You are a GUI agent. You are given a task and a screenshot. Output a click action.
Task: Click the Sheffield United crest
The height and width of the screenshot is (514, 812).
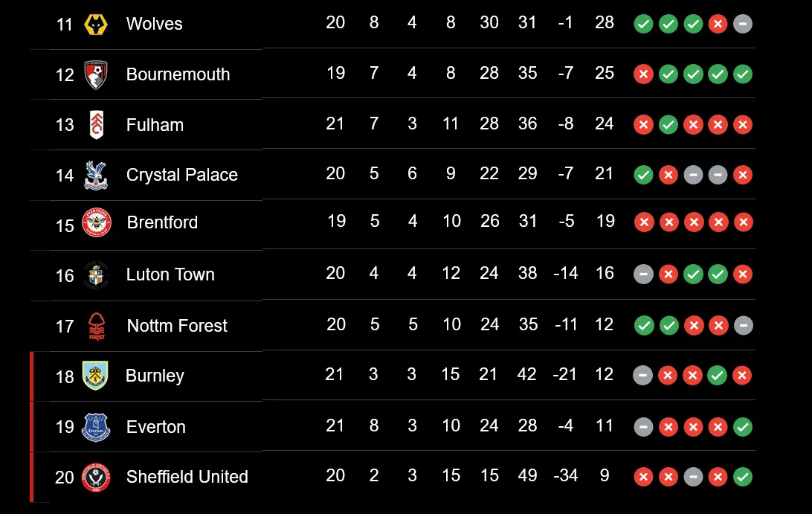(x=96, y=477)
